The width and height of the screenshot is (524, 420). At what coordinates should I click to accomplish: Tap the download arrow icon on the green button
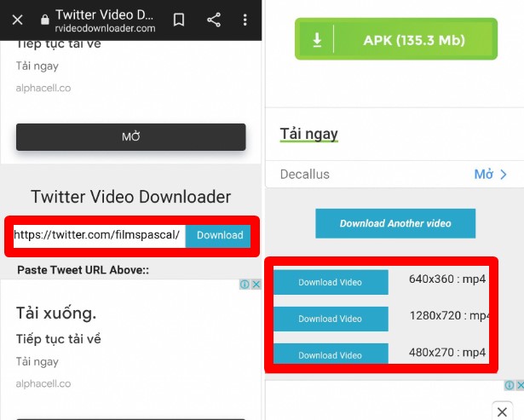coord(317,40)
